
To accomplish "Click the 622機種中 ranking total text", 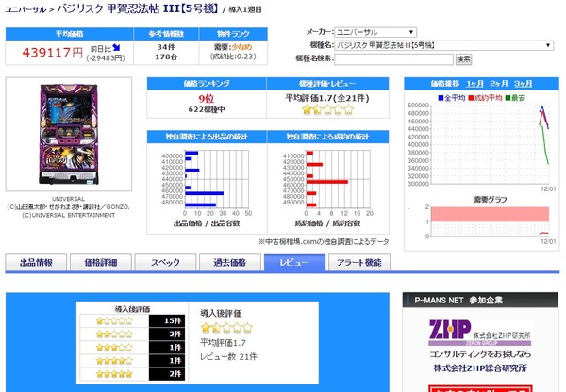I will (207, 109).
